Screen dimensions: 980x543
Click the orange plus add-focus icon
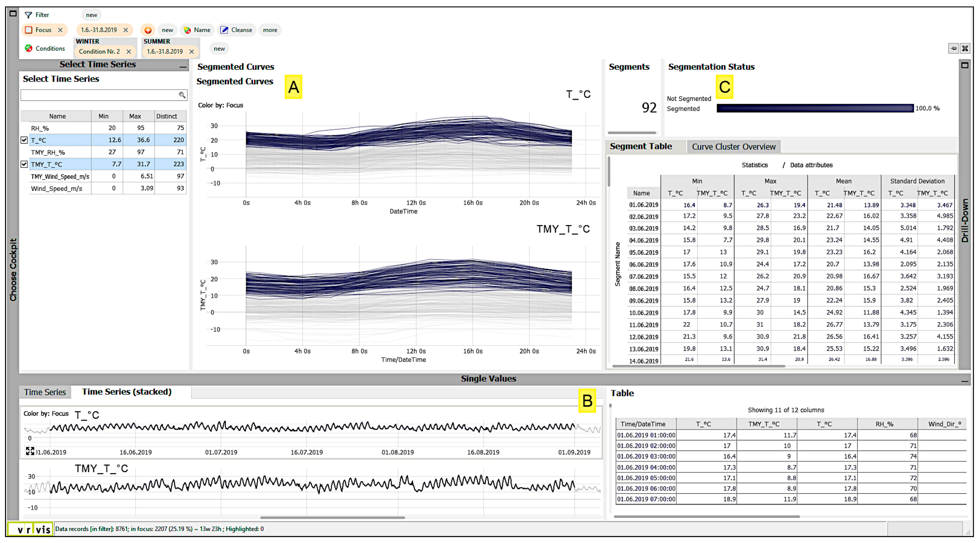[148, 30]
